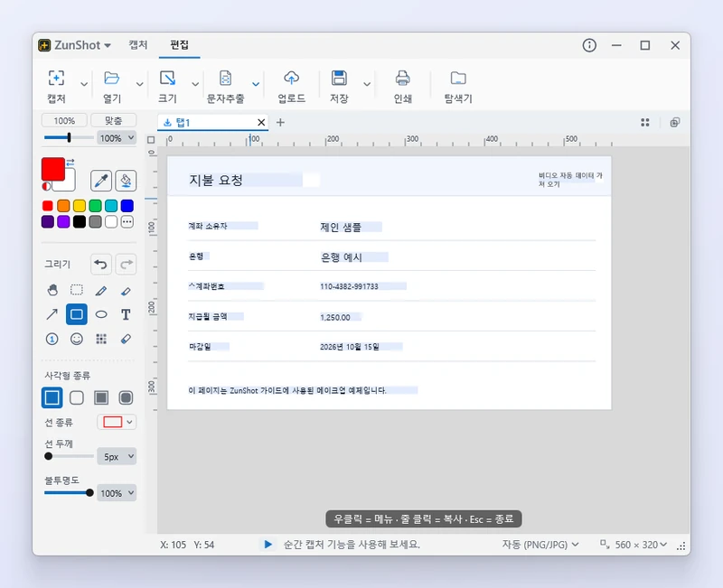Select the eraser tool in bottom row

point(126,339)
